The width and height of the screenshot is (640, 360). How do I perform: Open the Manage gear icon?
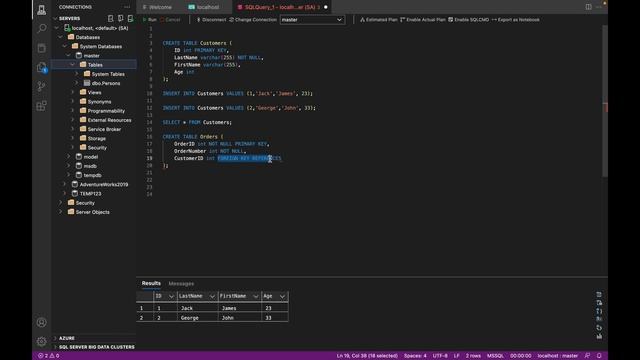[x=42, y=341]
